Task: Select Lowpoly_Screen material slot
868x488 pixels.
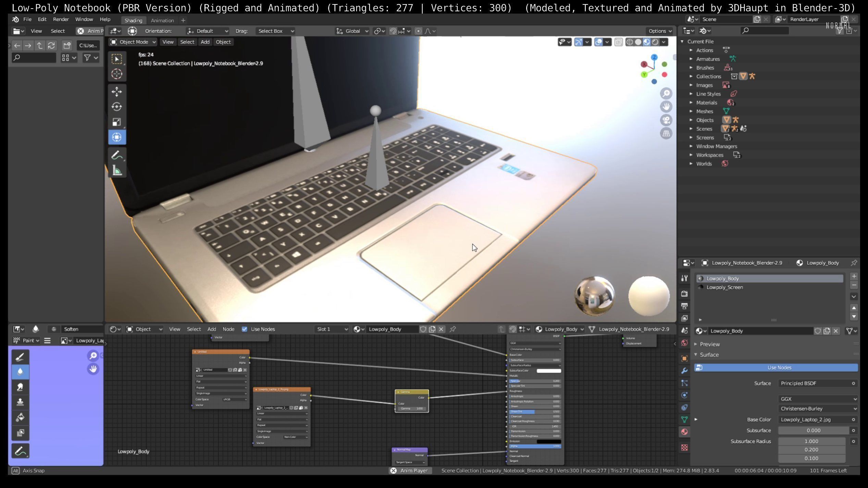Action: coord(724,287)
